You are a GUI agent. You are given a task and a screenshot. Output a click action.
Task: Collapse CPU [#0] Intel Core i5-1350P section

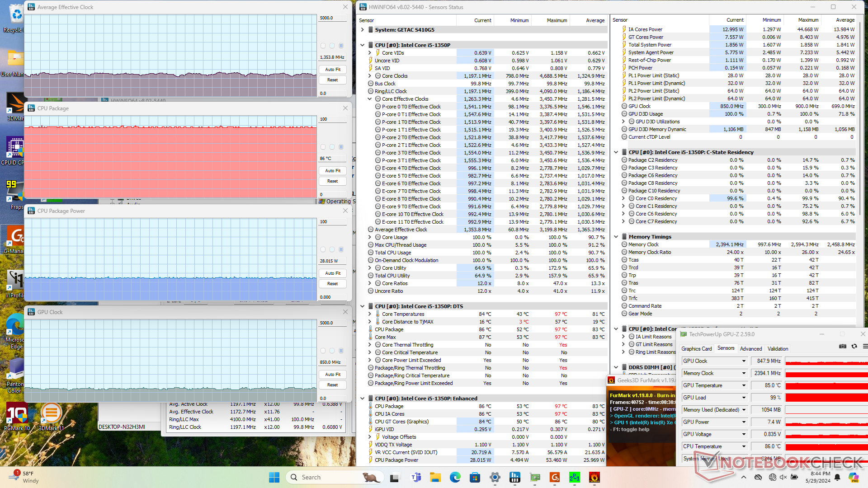pos(362,45)
